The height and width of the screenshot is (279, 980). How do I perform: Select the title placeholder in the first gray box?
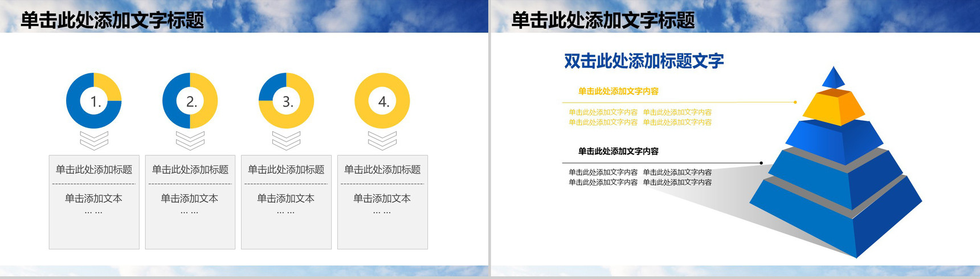tap(94, 170)
